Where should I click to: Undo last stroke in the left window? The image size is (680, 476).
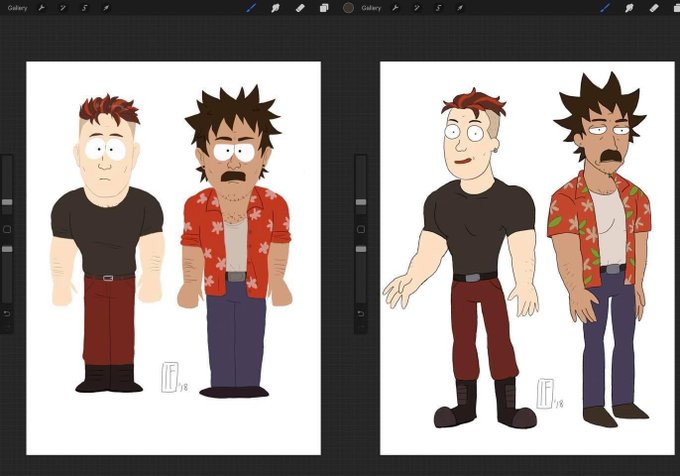[7, 313]
